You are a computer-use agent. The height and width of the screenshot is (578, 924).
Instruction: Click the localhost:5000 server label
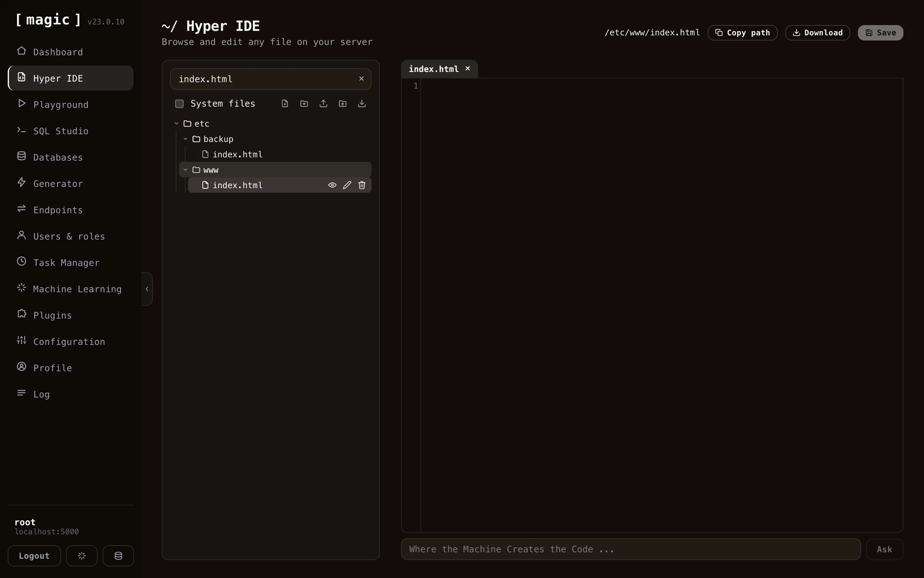[47, 532]
